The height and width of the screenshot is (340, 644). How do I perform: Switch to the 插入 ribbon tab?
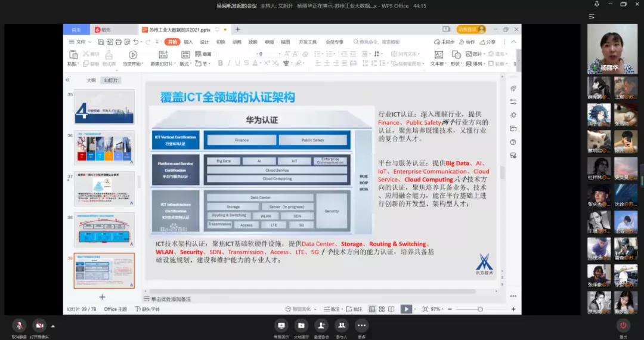click(x=188, y=42)
